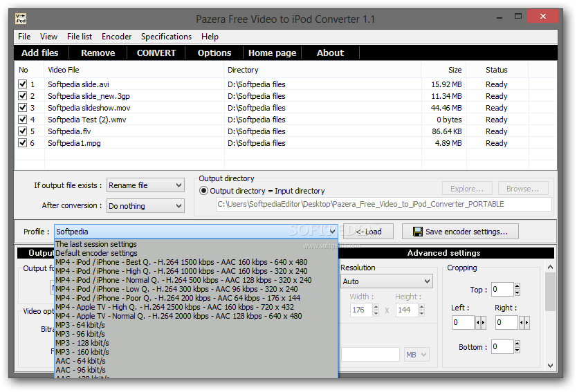577x392 pixels.
Task: Select MP4 iPod Poor Q. 176 x 144 profile
Action: click(x=196, y=298)
